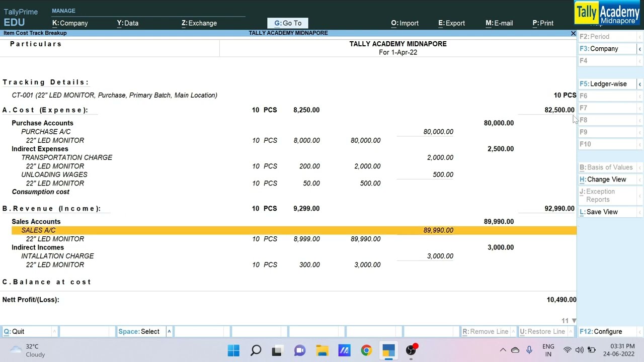Click A. Cost (Expense) total 82,500.00
Image resolution: width=644 pixels, height=362 pixels.
559,110
